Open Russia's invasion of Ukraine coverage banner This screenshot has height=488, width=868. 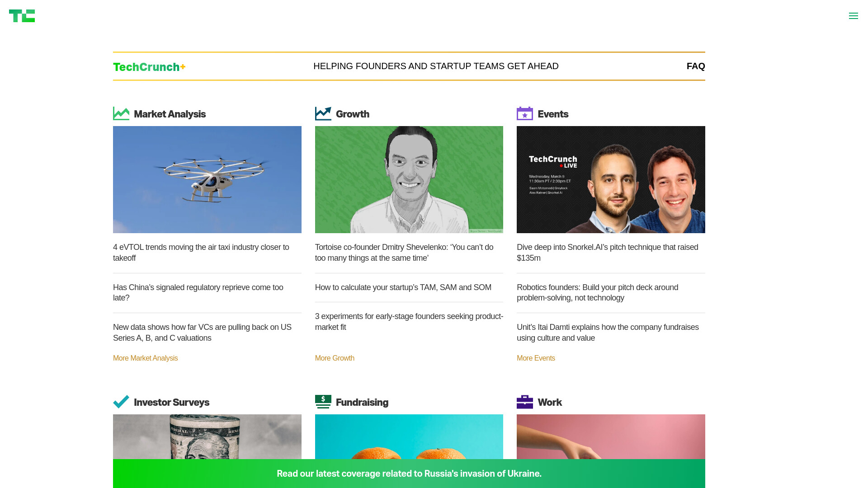tap(409, 474)
